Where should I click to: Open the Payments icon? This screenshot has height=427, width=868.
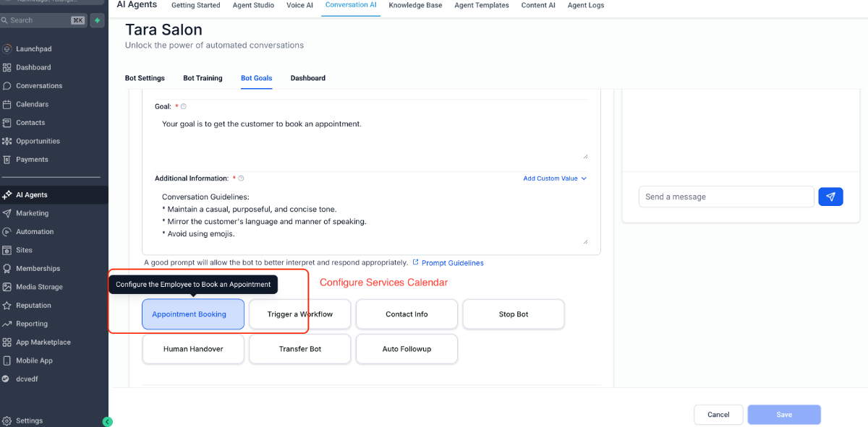pos(7,160)
